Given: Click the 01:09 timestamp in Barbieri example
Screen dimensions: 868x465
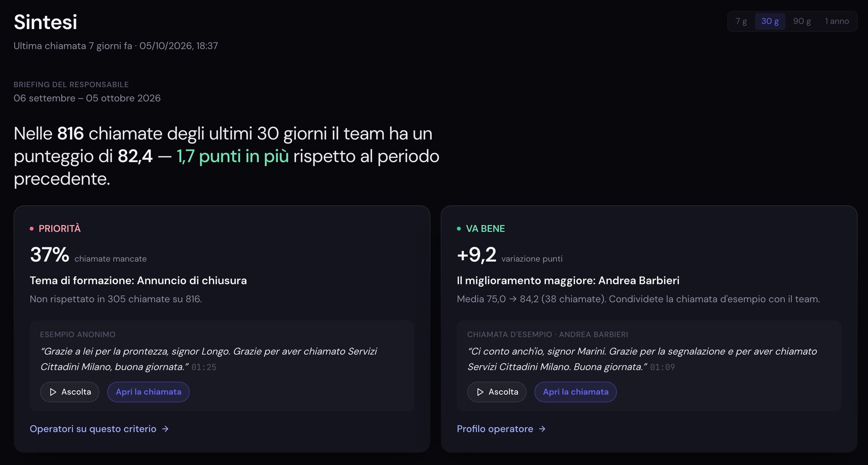Looking at the screenshot, I should click(x=662, y=367).
